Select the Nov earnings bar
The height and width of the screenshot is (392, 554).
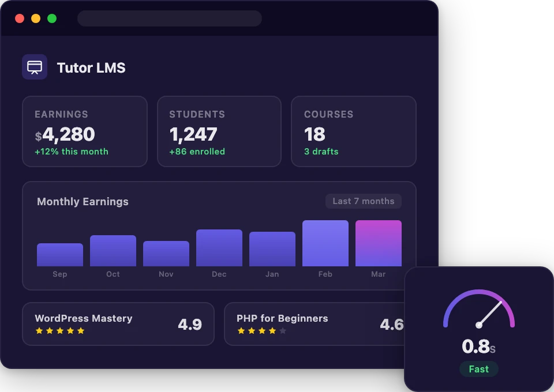tap(166, 254)
